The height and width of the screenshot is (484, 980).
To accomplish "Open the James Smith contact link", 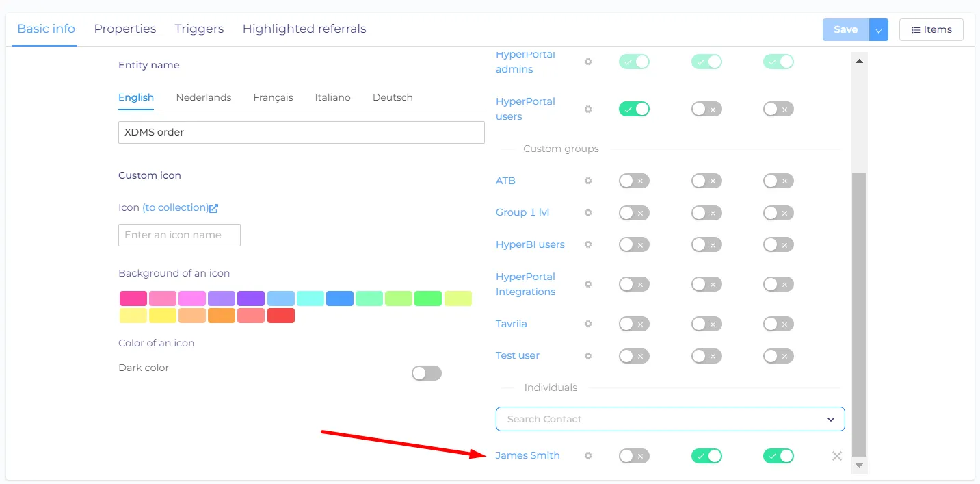I will tap(528, 455).
